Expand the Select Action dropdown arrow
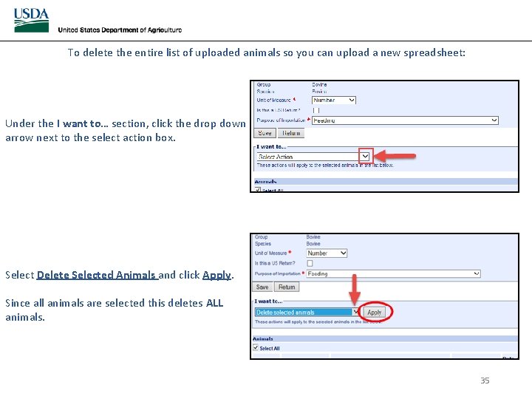This screenshot has height=399, width=532. (365, 157)
